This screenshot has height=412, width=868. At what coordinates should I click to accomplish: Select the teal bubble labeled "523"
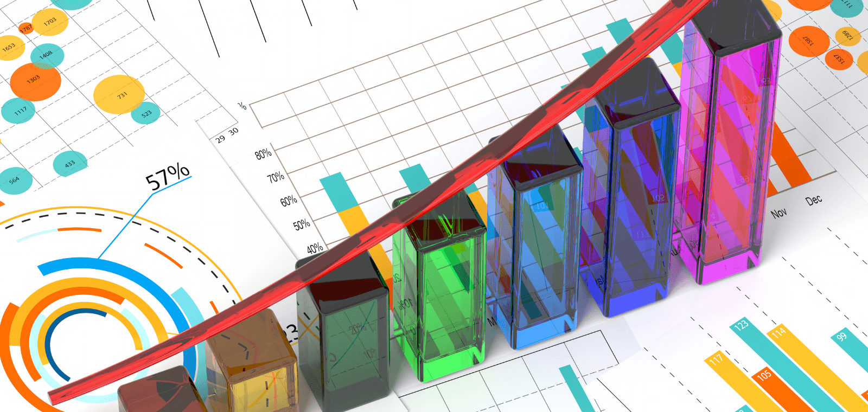tap(146, 113)
